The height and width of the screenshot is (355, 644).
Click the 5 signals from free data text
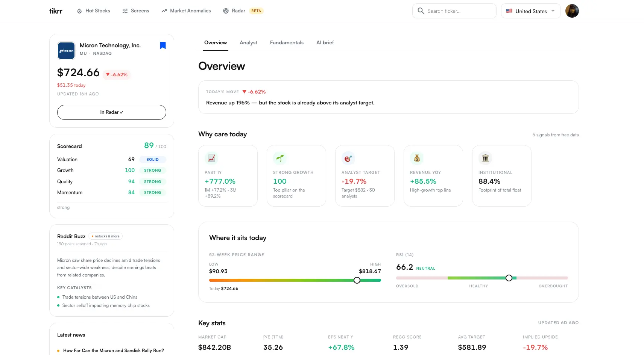point(556,135)
